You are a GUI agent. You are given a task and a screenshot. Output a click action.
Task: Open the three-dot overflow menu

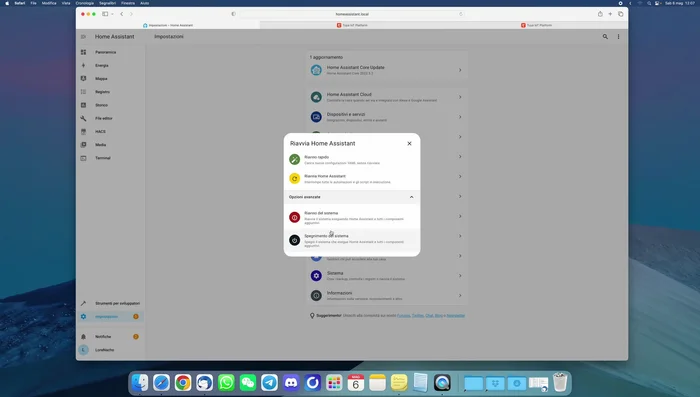pyautogui.click(x=618, y=37)
